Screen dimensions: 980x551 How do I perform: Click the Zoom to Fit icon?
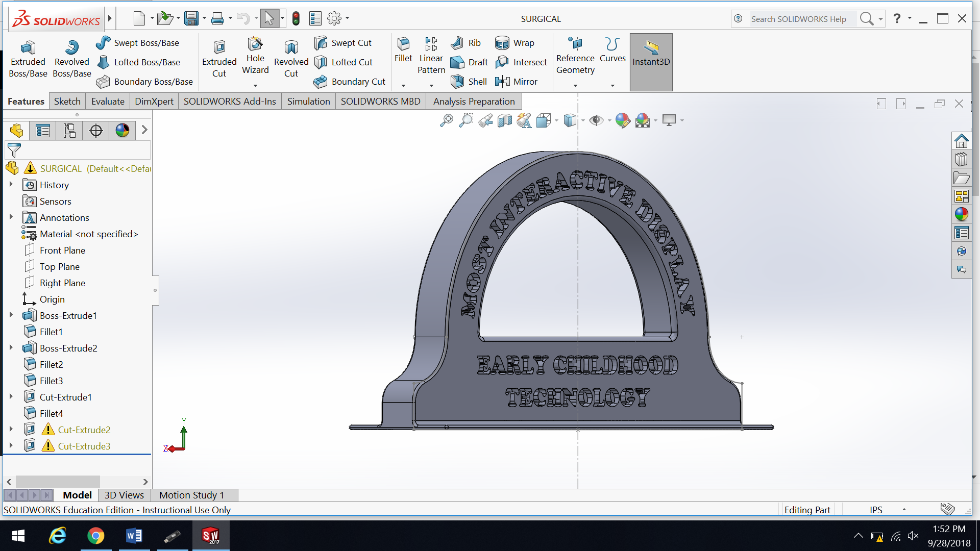446,120
